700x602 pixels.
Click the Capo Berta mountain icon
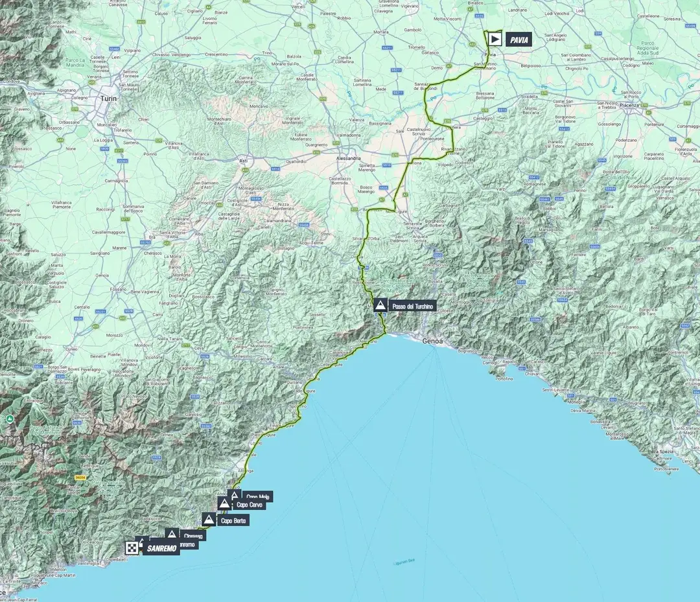click(208, 520)
